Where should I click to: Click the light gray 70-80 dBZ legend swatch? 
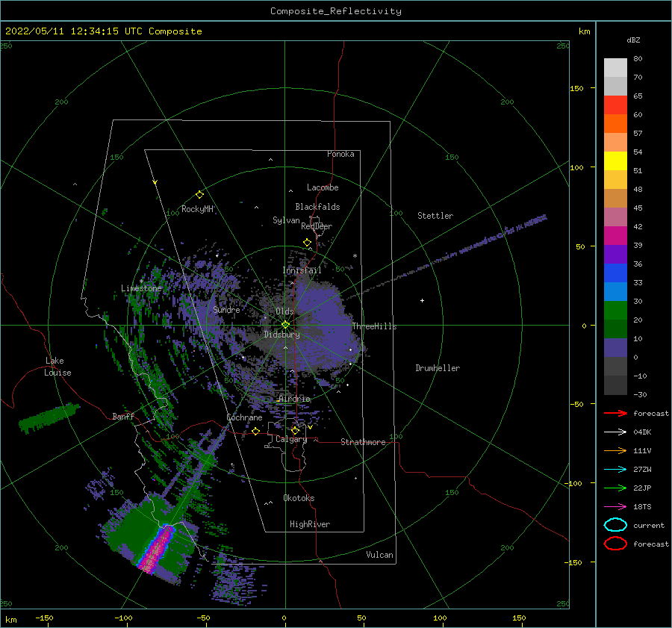click(615, 68)
